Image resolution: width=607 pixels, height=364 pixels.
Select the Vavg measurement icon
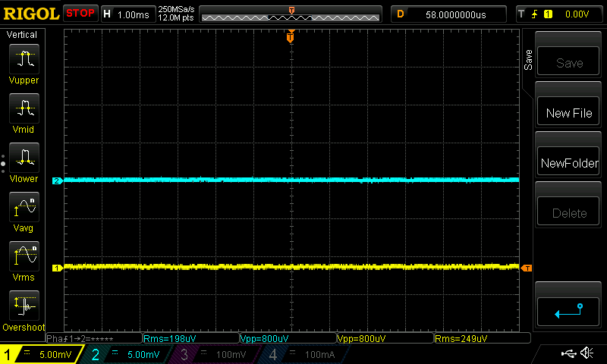24,207
